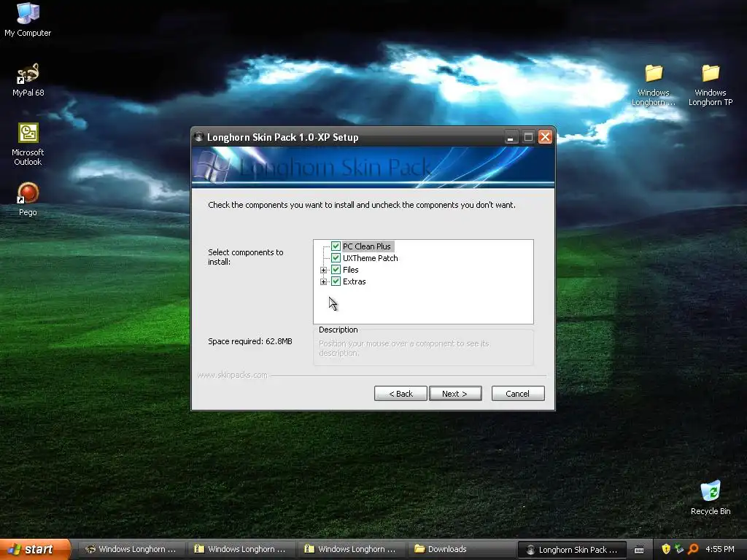Close the setup dialog with red X
The width and height of the screenshot is (747, 560).
click(x=545, y=138)
